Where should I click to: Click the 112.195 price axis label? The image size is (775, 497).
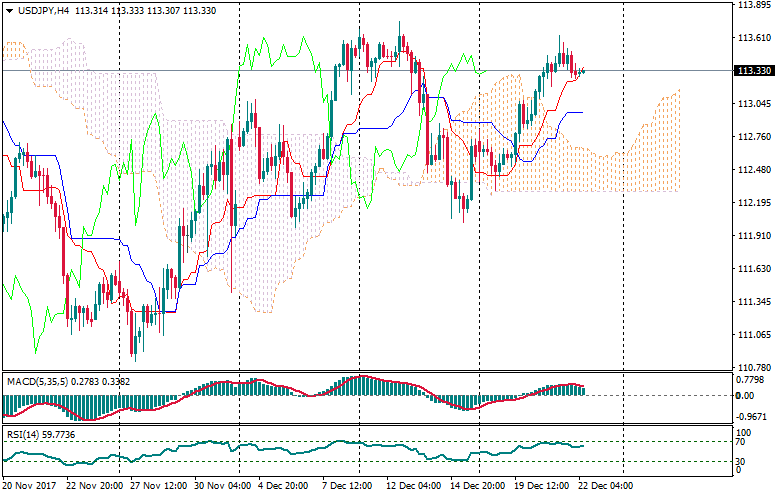point(750,203)
